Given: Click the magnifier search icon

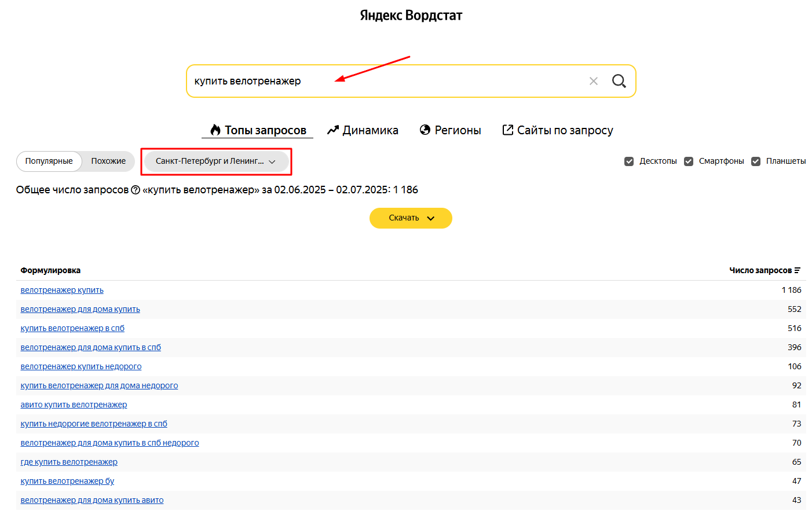Looking at the screenshot, I should coord(619,81).
